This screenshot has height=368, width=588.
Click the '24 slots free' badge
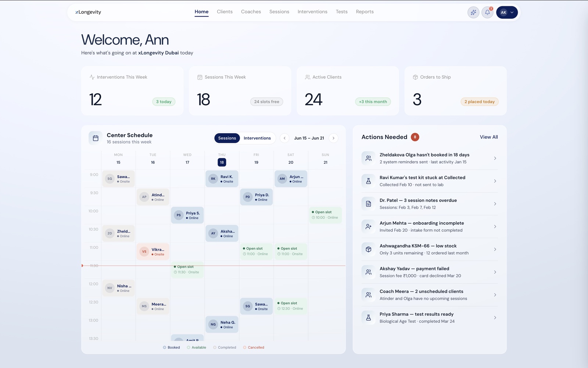click(x=266, y=102)
